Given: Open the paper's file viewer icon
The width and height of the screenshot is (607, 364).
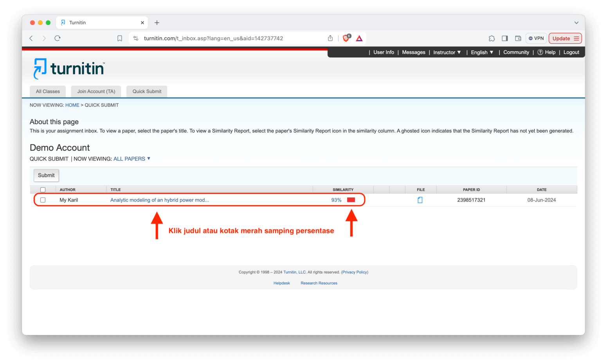Looking at the screenshot, I should [420, 200].
